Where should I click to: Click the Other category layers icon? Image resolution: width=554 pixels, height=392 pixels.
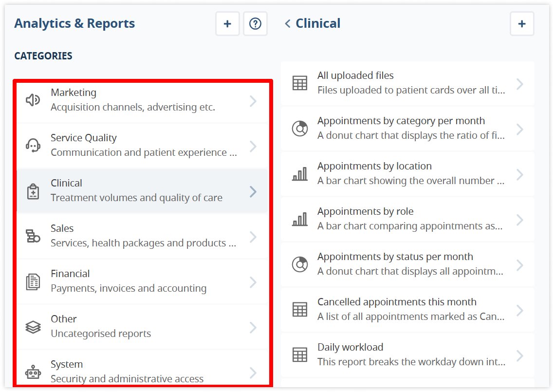[33, 327]
